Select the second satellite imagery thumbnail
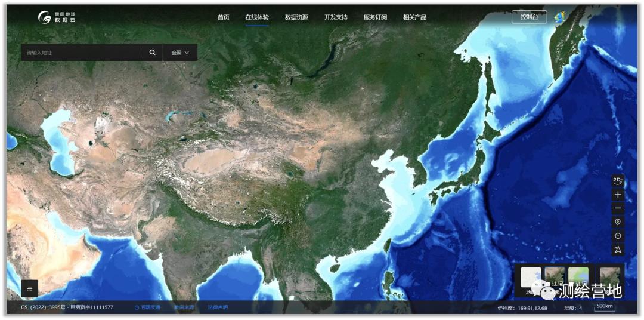644x320 pixels. pyautogui.click(x=555, y=278)
